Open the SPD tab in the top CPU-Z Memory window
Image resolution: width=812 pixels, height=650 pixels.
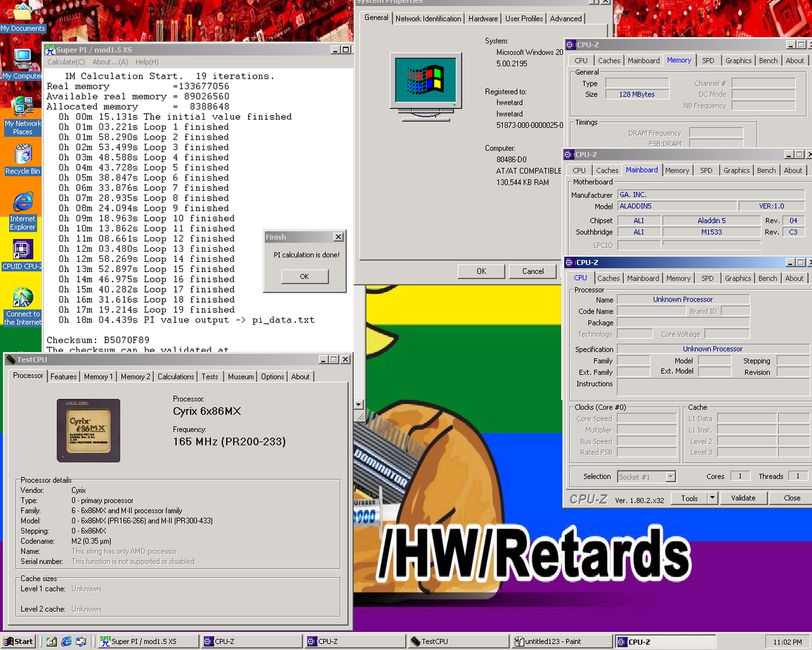[x=709, y=61]
